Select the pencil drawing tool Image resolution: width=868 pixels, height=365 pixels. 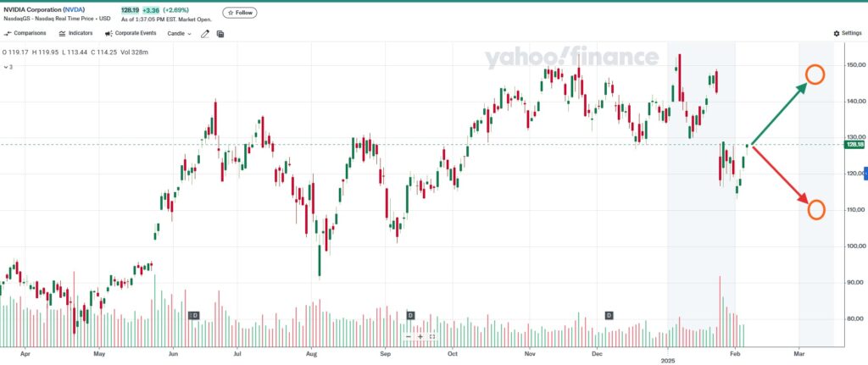tap(204, 34)
